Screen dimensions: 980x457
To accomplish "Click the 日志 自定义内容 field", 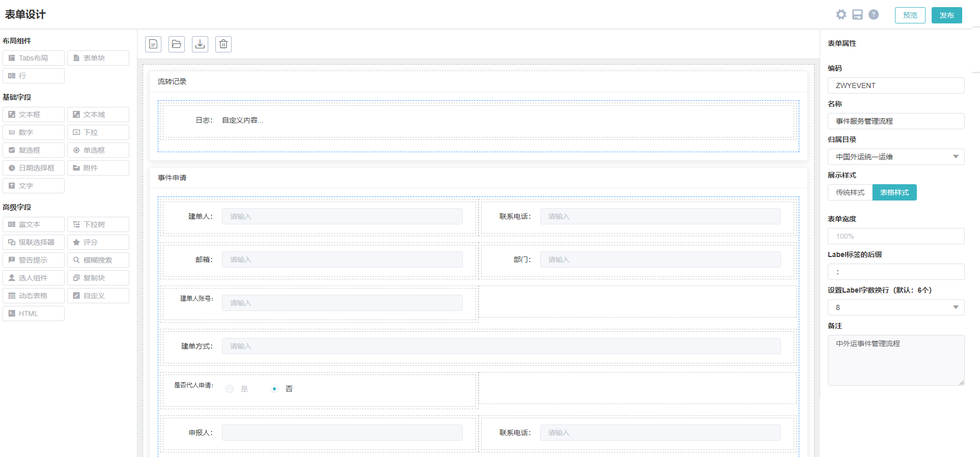I will (479, 121).
